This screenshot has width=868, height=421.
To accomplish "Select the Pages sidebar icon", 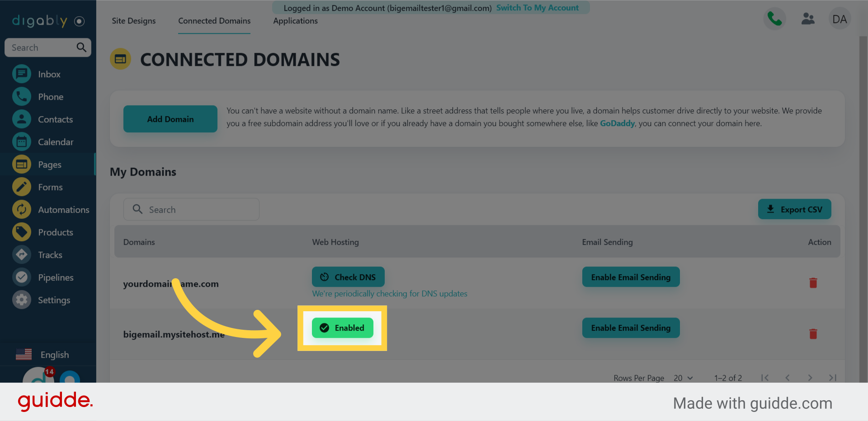I will (x=22, y=164).
